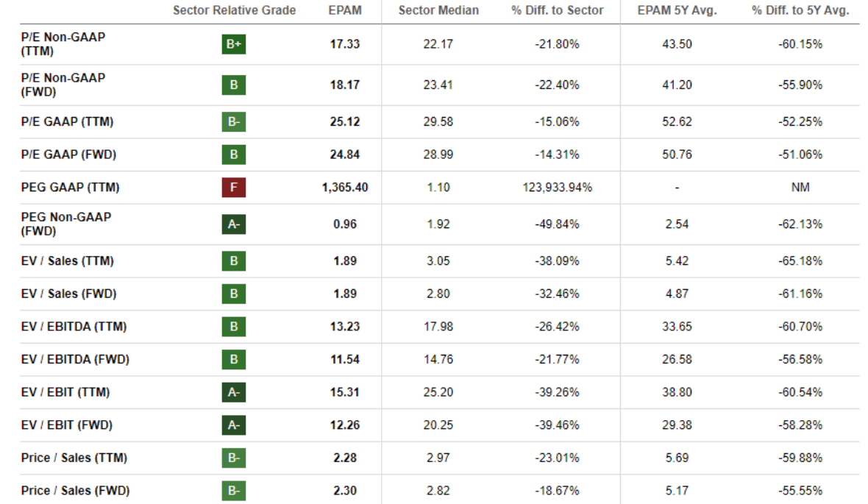Open the P/E GAAP (TTM) metric label
Viewport: 868px width, 504px height.
pyautogui.click(x=67, y=122)
